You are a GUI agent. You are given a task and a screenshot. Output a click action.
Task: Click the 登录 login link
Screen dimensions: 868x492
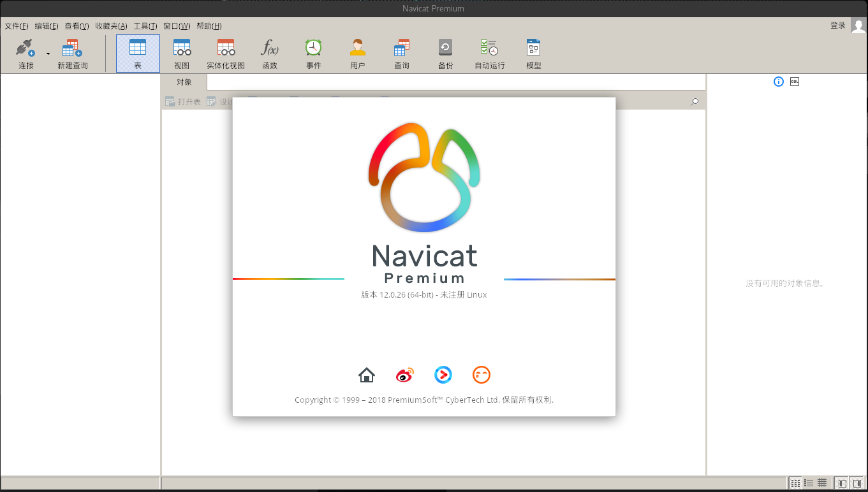click(838, 25)
